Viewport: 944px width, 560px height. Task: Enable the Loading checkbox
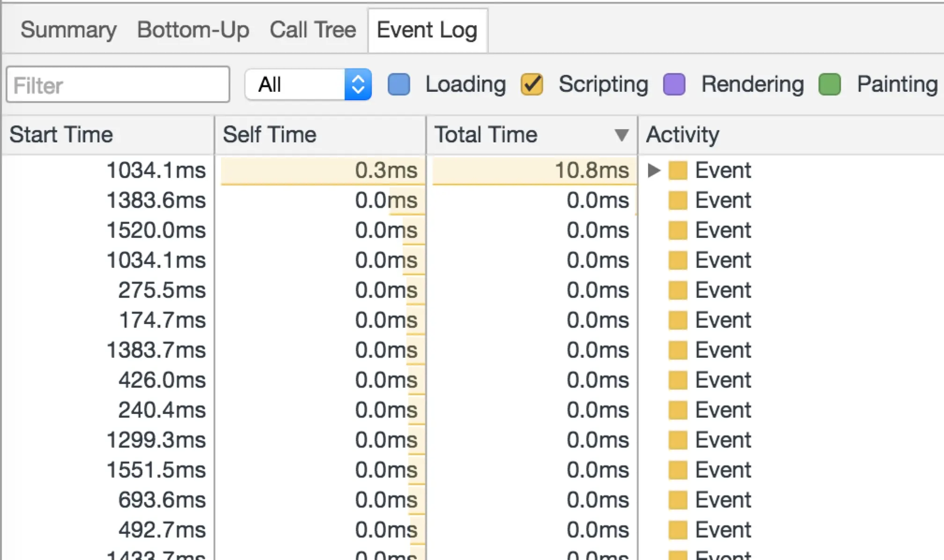[x=399, y=85]
